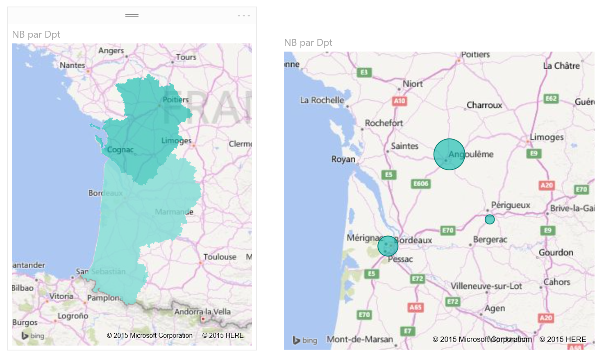Click the Limoges label on right map
The height and width of the screenshot is (364, 613).
[x=547, y=137]
